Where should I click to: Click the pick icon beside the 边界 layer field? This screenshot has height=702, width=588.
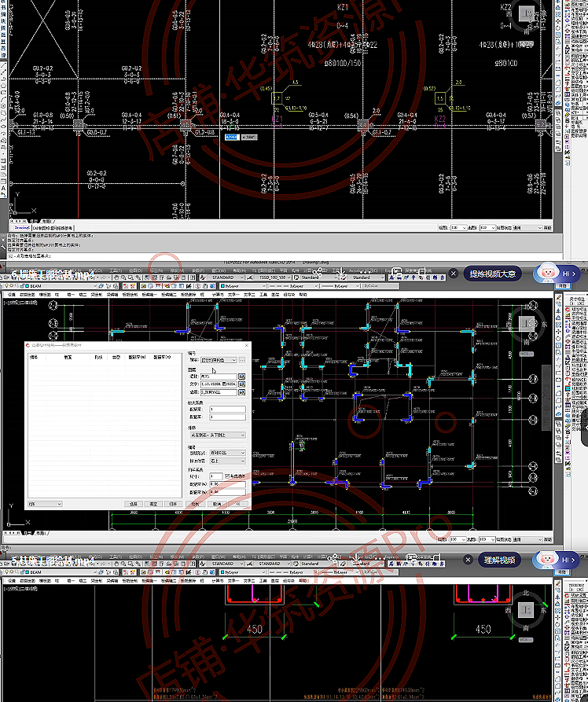(x=242, y=391)
